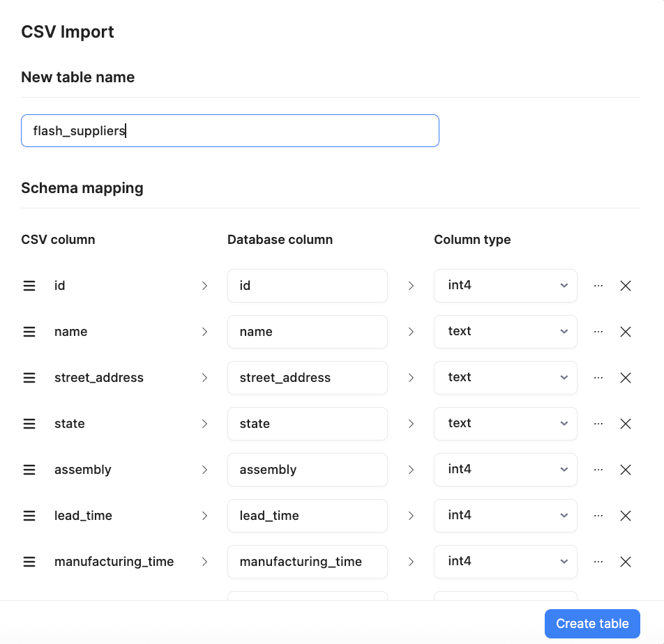Click the CSV Import heading
This screenshot has width=664, height=644.
pos(67,31)
